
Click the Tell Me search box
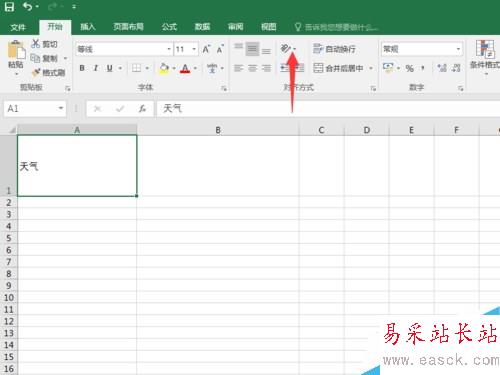click(337, 27)
